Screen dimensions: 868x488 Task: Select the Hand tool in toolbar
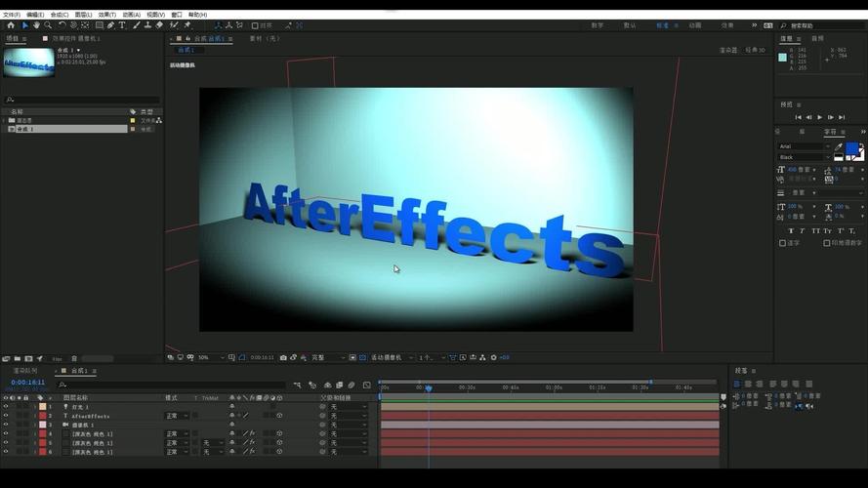(36, 25)
